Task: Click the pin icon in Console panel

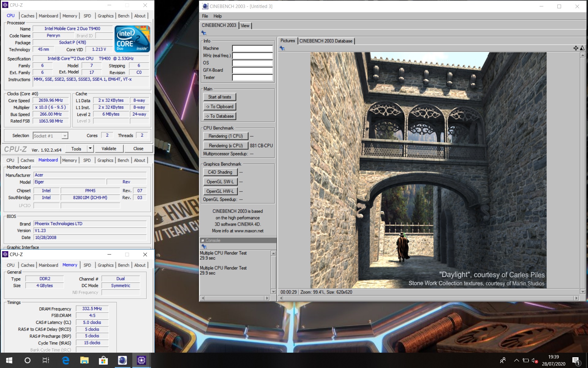Action: coord(204,247)
